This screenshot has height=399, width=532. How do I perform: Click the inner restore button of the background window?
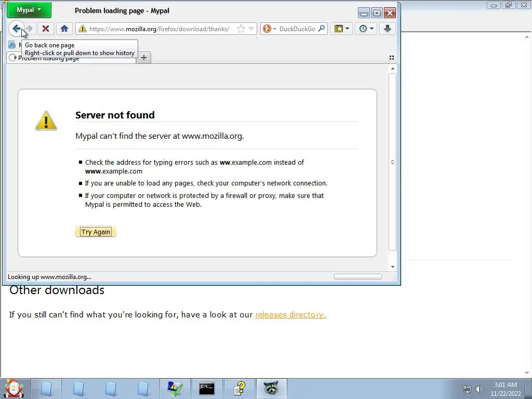click(509, 5)
